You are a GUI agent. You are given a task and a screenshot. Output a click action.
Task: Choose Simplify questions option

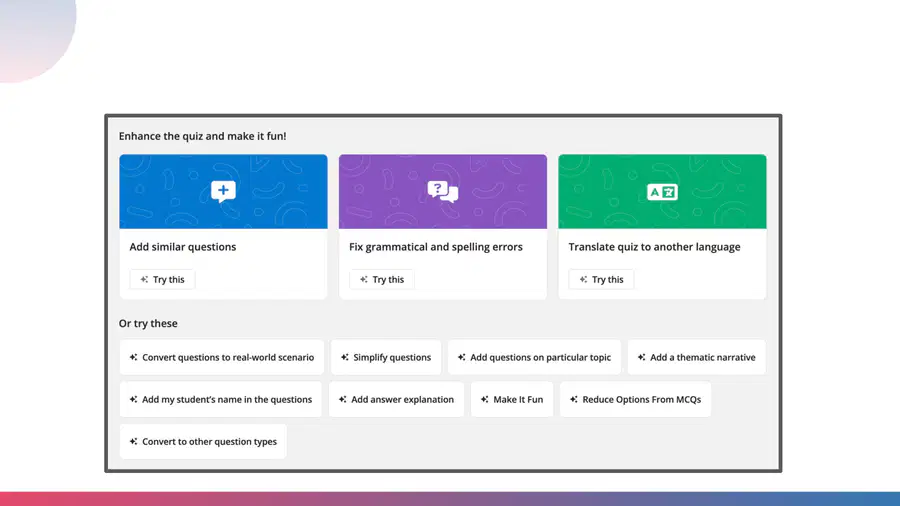point(386,357)
